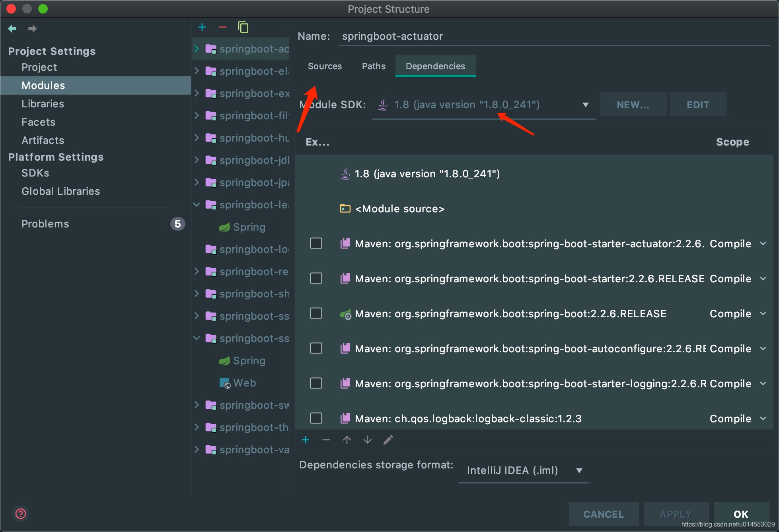This screenshot has height=532, width=779.
Task: Add a dependency with the bottom plus icon
Action: (306, 440)
